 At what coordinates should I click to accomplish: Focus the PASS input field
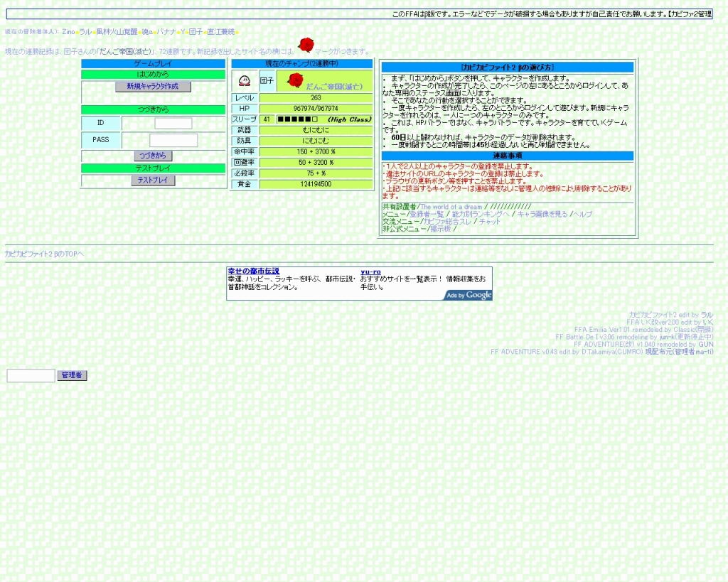[173, 140]
